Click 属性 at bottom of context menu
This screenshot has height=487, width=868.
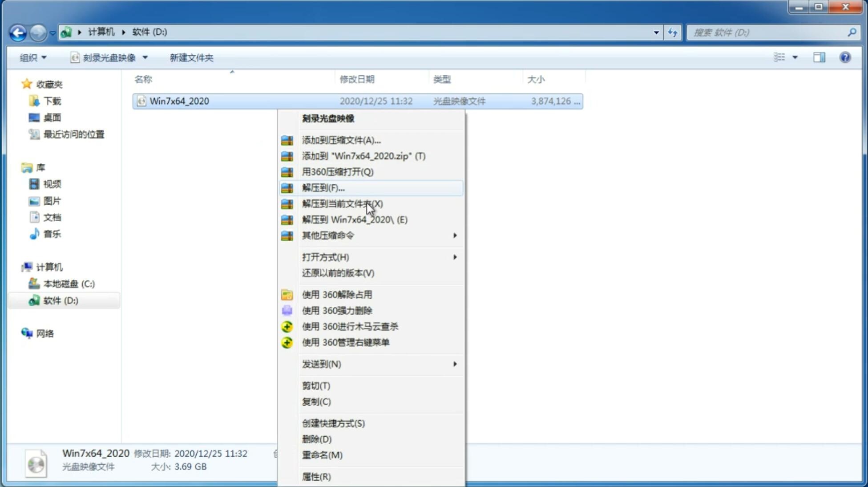click(x=316, y=476)
